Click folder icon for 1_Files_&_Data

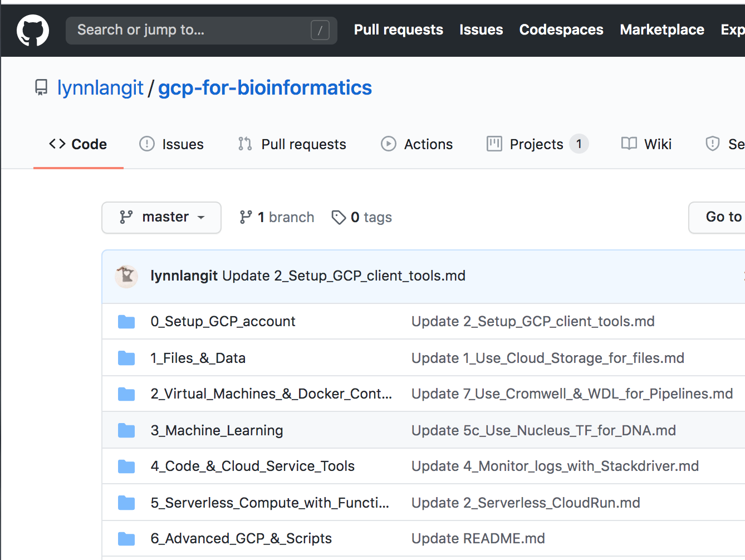click(126, 358)
